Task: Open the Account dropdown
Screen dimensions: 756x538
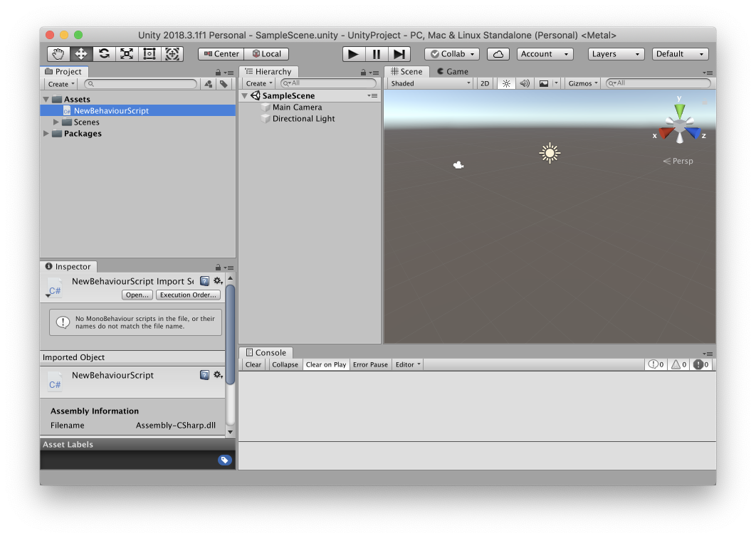Action: 545,54
